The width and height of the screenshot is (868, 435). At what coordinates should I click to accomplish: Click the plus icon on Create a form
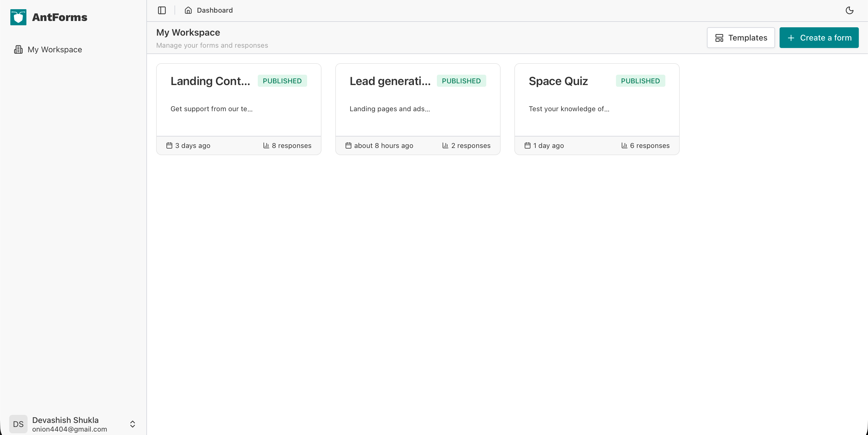pos(791,37)
